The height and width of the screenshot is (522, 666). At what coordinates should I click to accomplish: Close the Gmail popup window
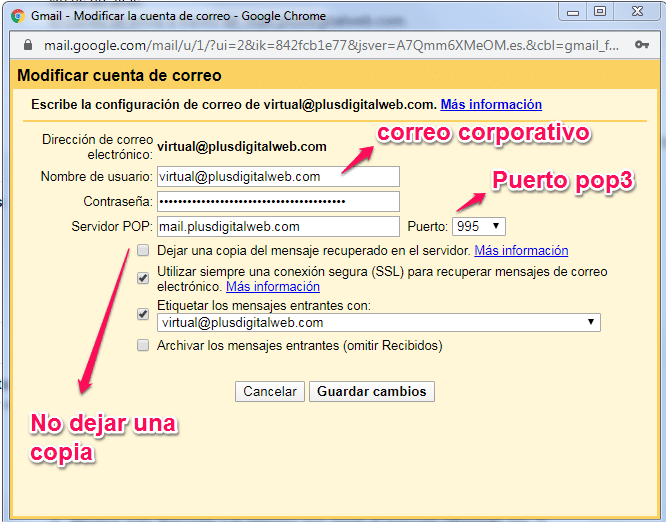pyautogui.click(x=637, y=11)
